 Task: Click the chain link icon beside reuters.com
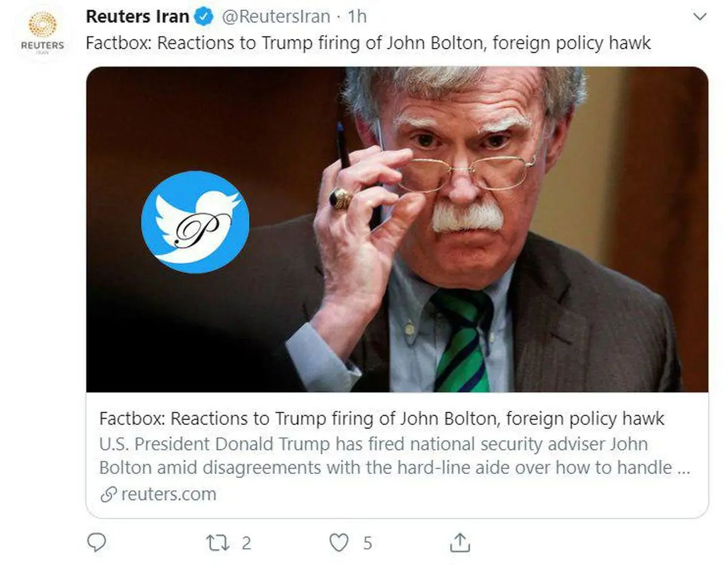pos(108,494)
